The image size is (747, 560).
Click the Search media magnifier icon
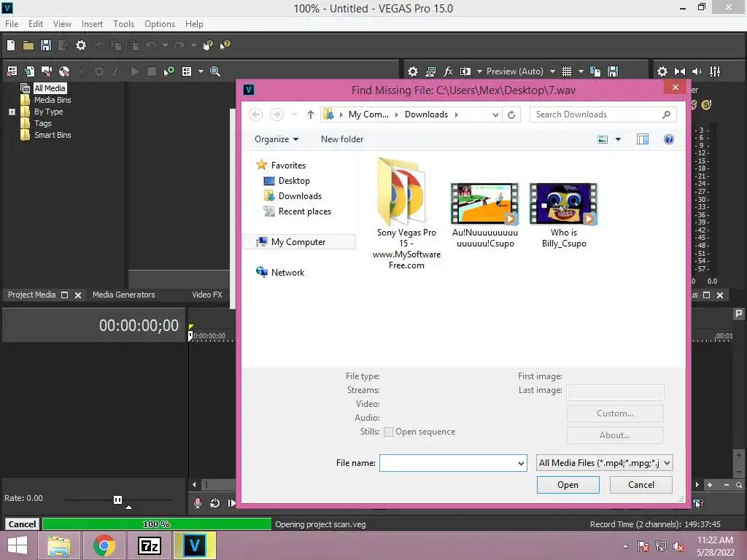215,71
